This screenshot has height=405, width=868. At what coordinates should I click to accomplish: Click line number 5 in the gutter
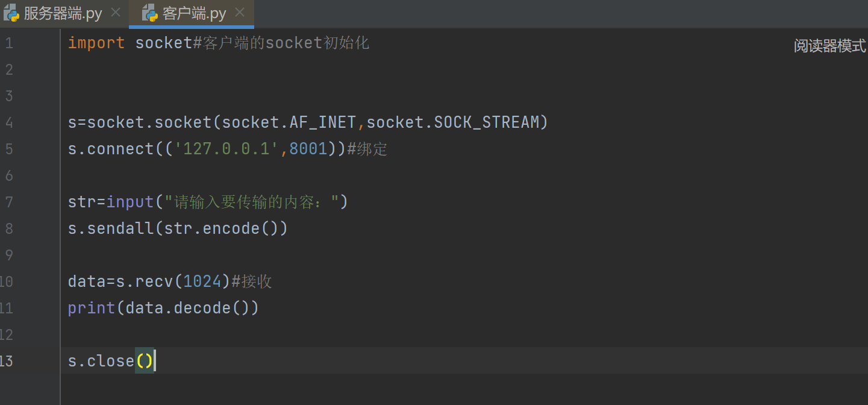[x=8, y=149]
